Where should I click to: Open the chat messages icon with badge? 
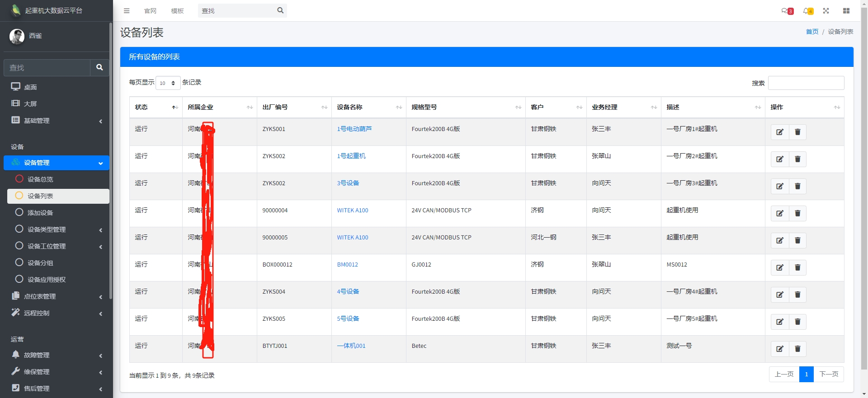coord(787,11)
